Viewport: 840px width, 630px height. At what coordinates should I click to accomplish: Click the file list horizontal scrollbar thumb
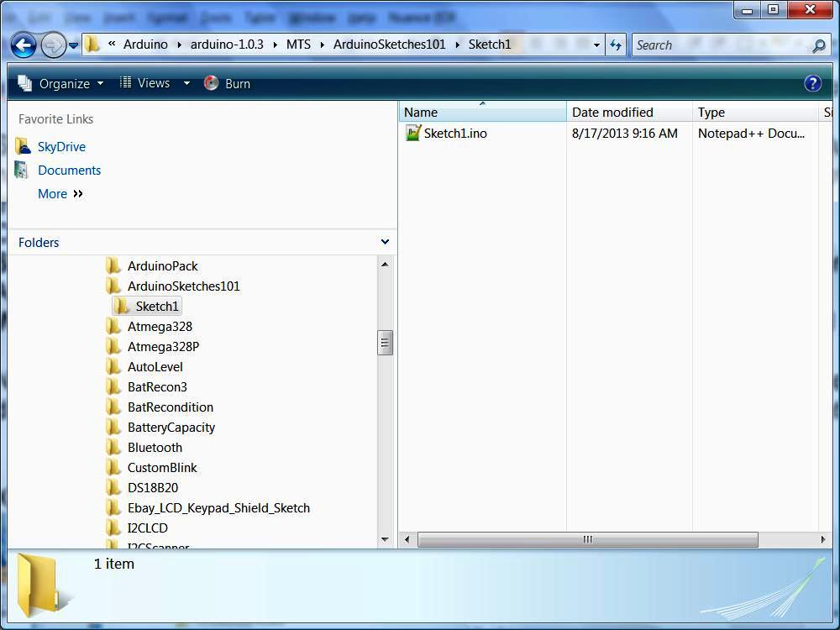[x=588, y=539]
